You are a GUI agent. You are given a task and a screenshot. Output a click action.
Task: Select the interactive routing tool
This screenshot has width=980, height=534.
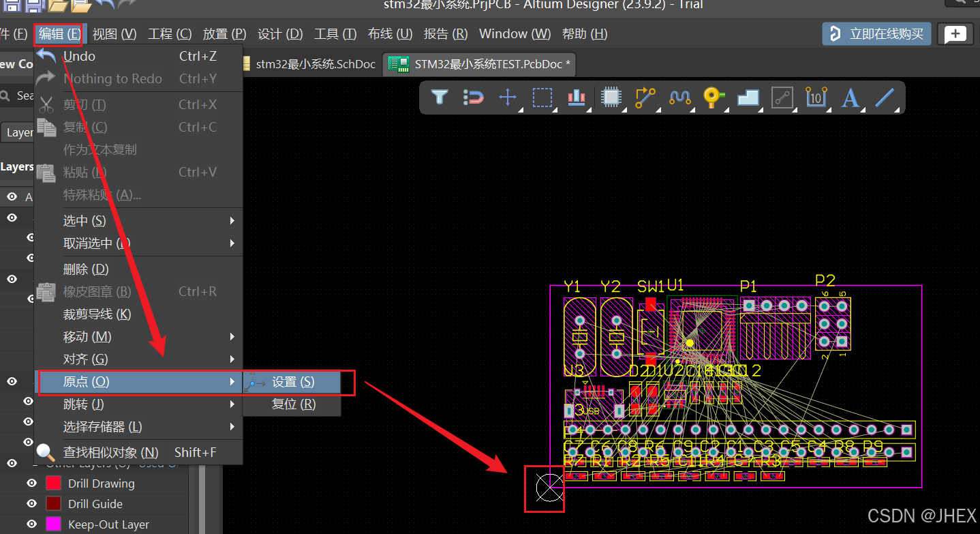[645, 98]
